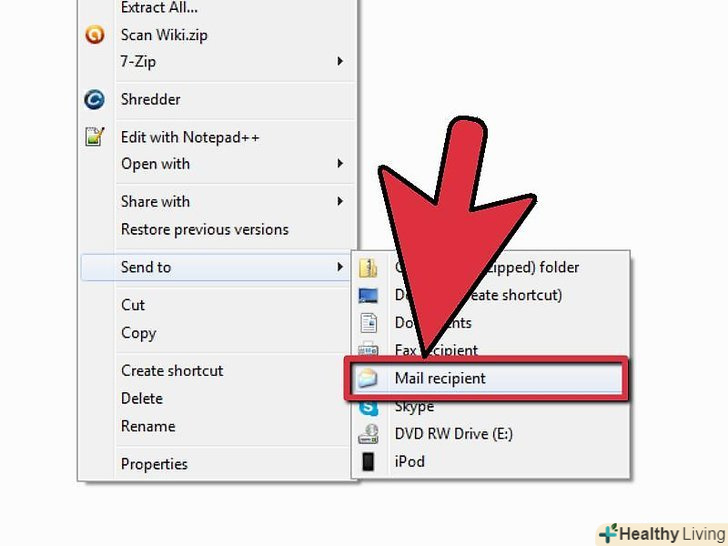Expand the Open with submenu arrow

tap(340, 163)
